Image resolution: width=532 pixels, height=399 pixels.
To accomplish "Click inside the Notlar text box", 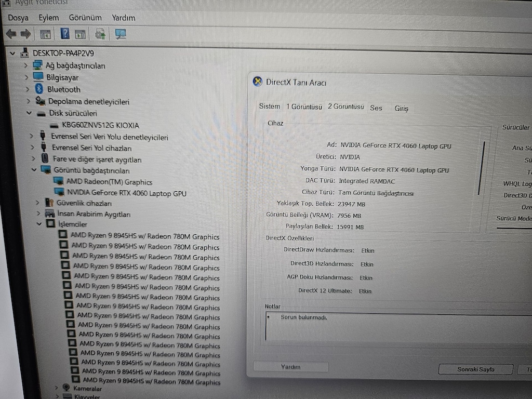I will click(x=398, y=327).
